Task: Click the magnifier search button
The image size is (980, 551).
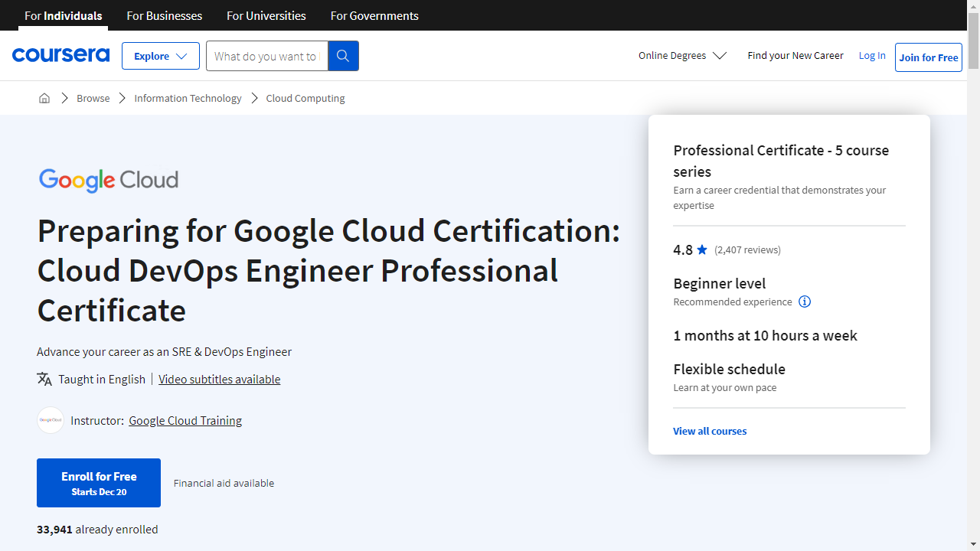Action: [x=343, y=56]
